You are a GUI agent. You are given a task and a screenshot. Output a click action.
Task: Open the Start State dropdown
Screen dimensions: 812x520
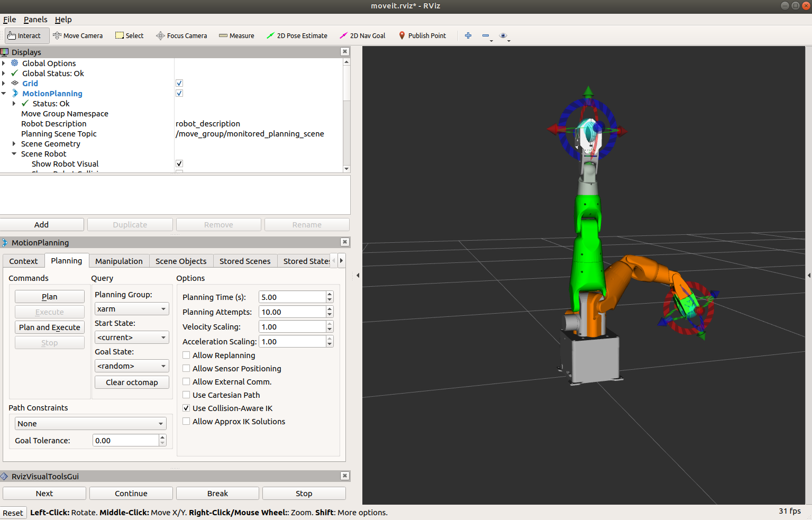pyautogui.click(x=132, y=337)
